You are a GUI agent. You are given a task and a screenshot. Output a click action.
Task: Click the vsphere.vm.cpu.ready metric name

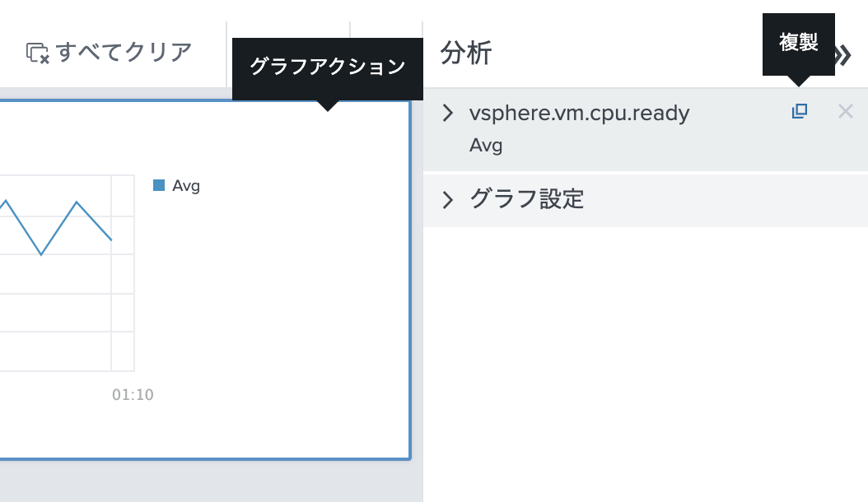[x=579, y=113]
